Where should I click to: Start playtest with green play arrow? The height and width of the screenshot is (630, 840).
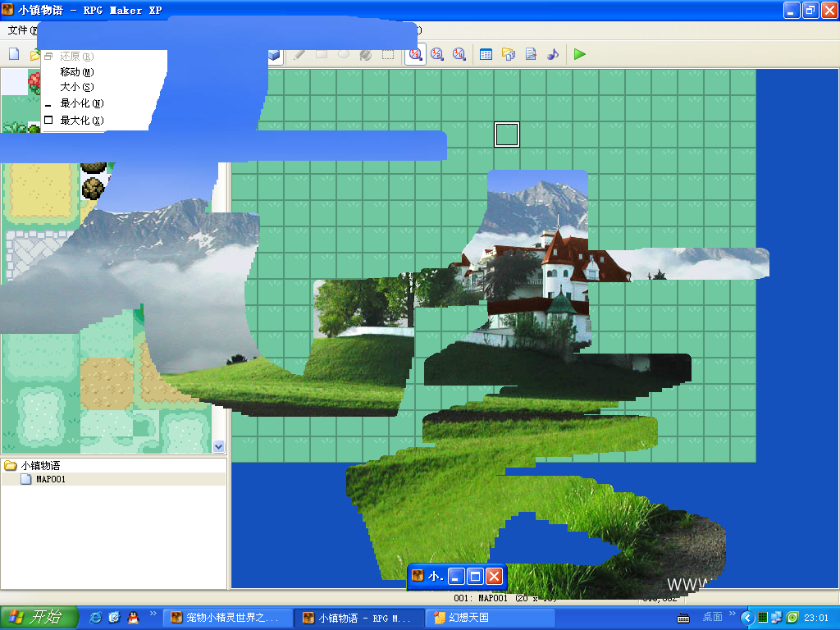coord(580,54)
